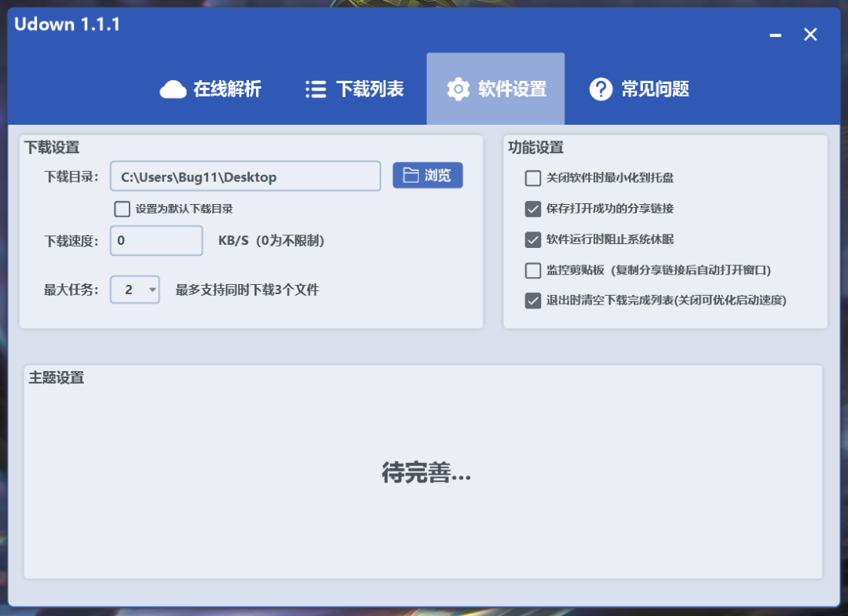Viewport: 848px width, 616px height.
Task: Click the 浏览 browse button
Action: coord(428,175)
